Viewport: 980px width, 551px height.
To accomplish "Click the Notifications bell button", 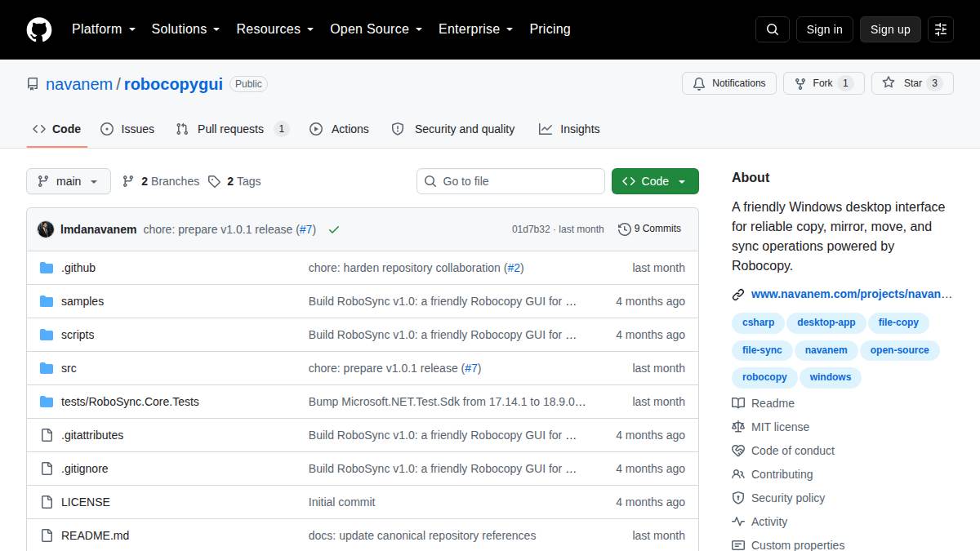I will tap(729, 83).
